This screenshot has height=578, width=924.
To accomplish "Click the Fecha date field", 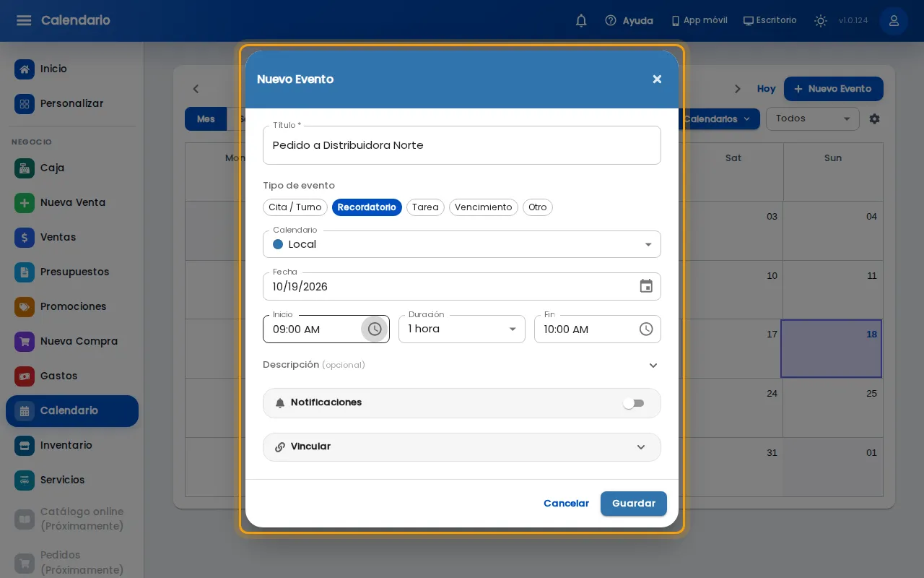I will 462,286.
